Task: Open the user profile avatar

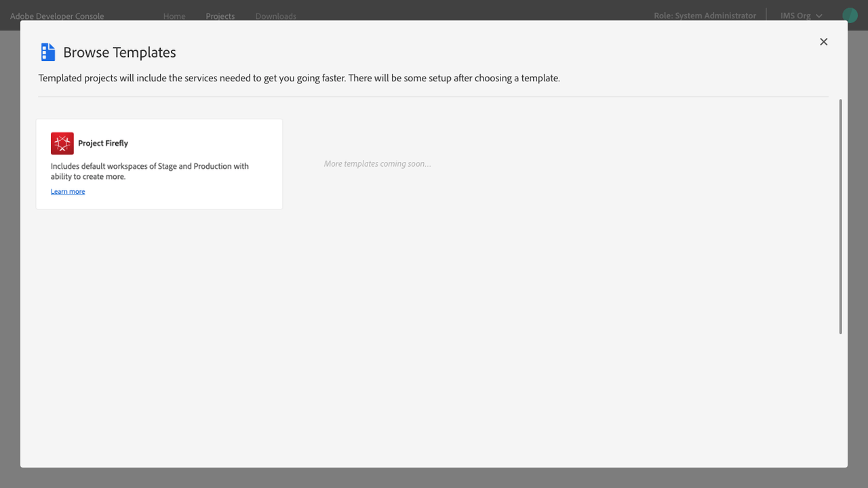Action: [850, 15]
